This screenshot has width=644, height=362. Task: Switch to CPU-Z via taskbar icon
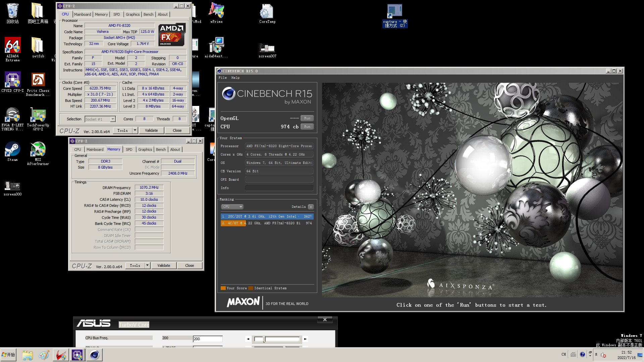(x=77, y=355)
